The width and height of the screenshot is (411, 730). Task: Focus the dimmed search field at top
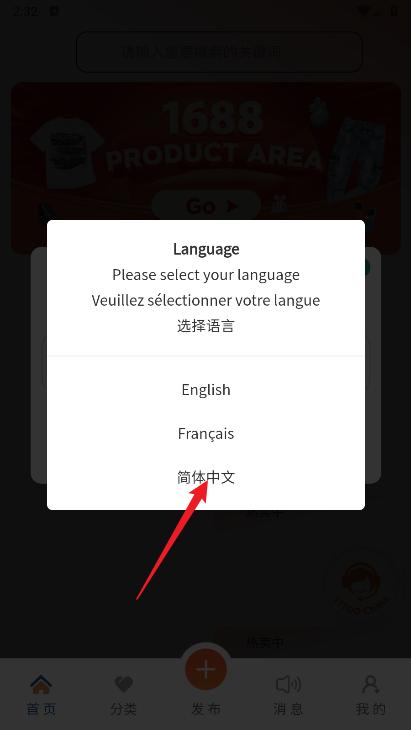tap(219, 52)
